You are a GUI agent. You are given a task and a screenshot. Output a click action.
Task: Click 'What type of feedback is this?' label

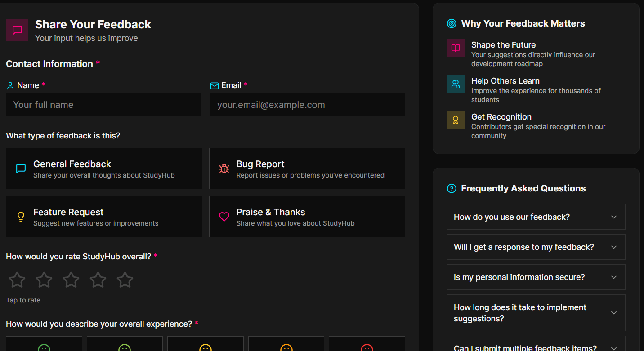click(63, 136)
